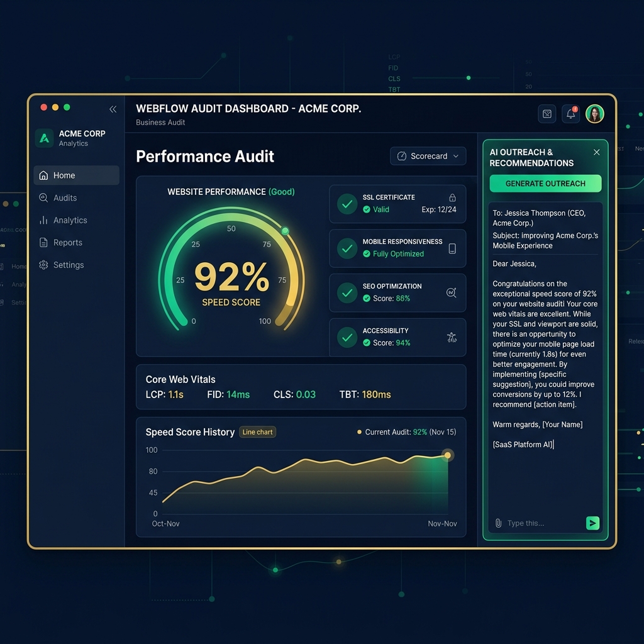Click the Home house icon
Viewport: 644px width, 644px height.
[43, 175]
